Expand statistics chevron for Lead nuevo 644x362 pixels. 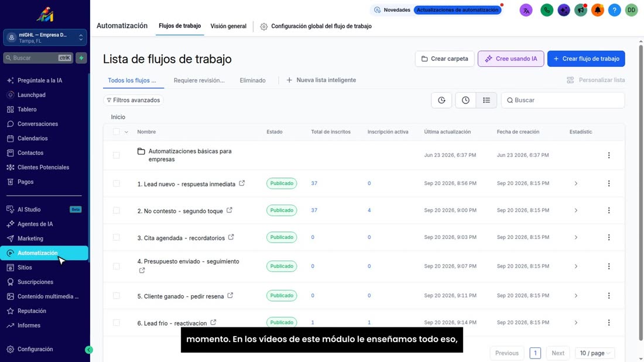coord(576,183)
